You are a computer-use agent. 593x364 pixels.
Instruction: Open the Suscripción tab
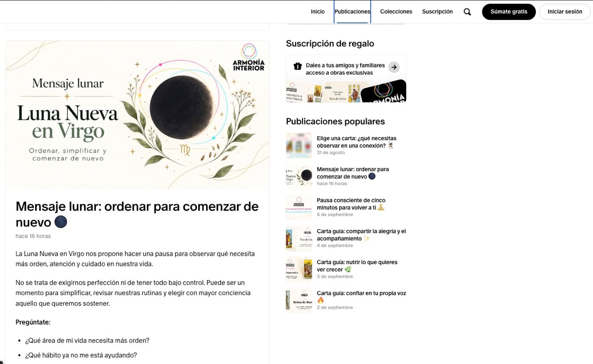(x=437, y=12)
